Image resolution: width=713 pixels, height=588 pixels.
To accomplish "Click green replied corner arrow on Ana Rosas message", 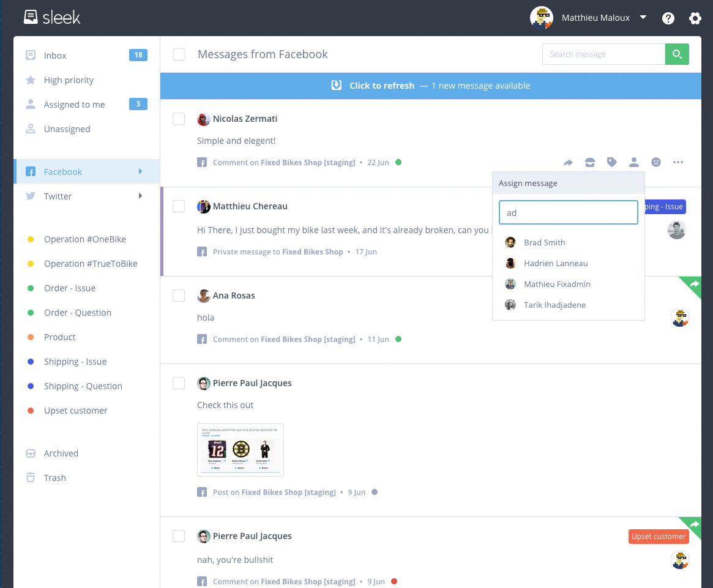I will pos(693,285).
